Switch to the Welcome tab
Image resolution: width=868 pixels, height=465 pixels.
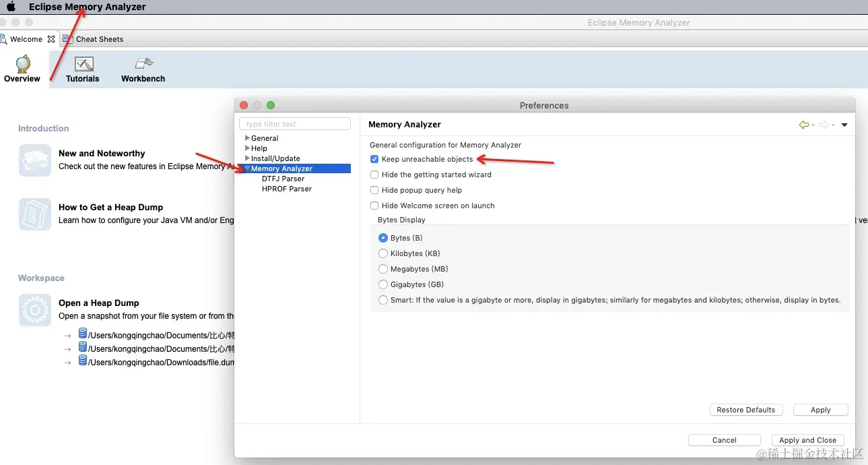(x=26, y=39)
